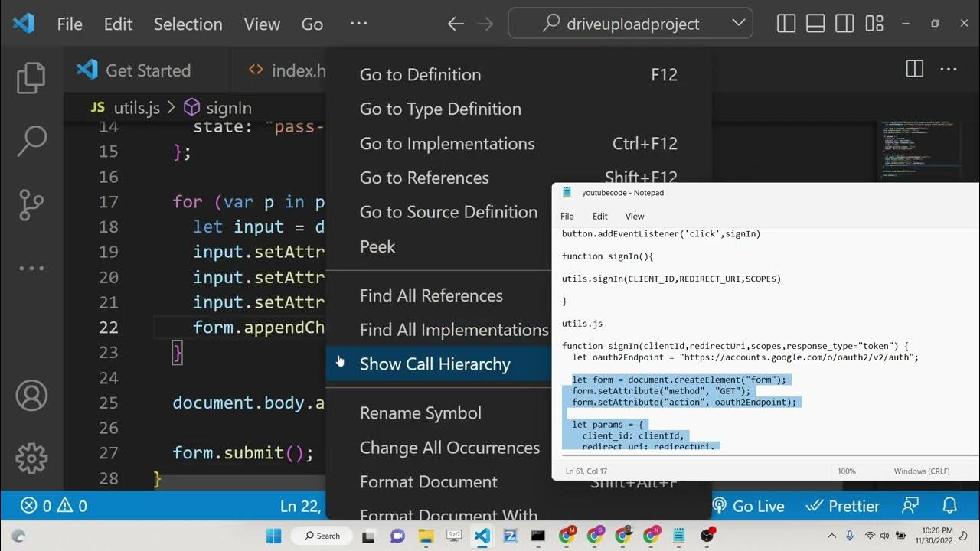Open the Customize Layout icon
Image resolution: width=980 pixels, height=551 pixels.
click(874, 24)
